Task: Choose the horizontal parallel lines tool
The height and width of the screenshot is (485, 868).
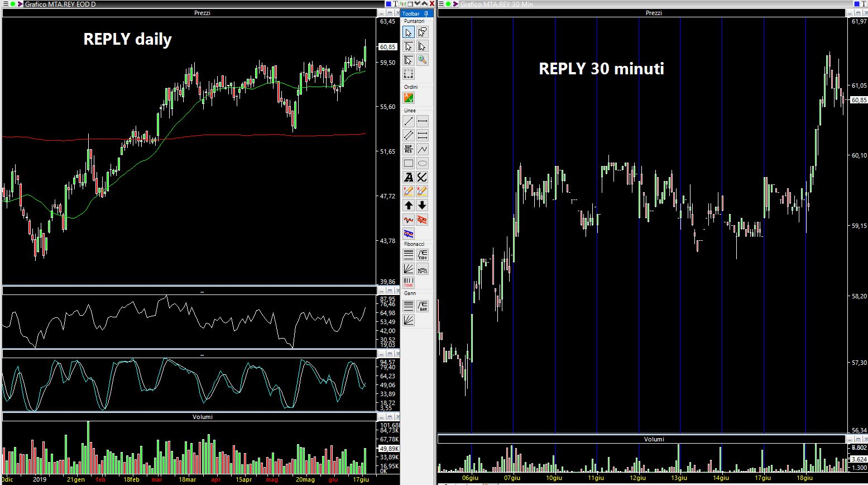Action: click(x=423, y=135)
